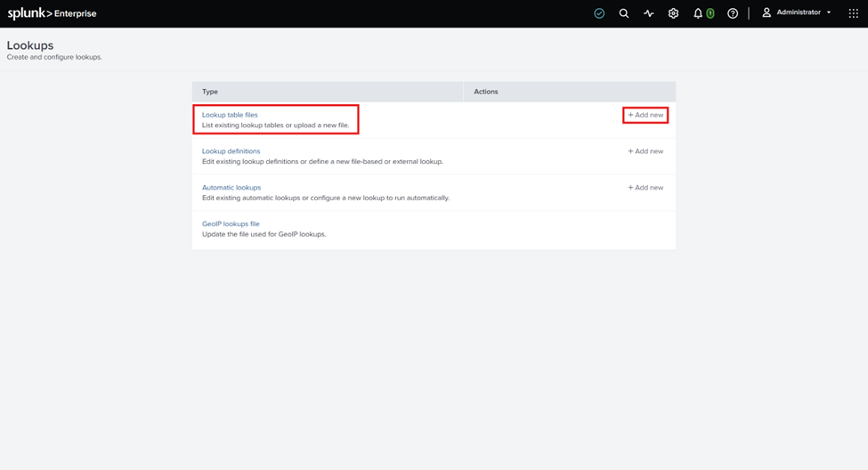Open the apps grid icon
This screenshot has height=470, width=868.
tap(854, 13)
